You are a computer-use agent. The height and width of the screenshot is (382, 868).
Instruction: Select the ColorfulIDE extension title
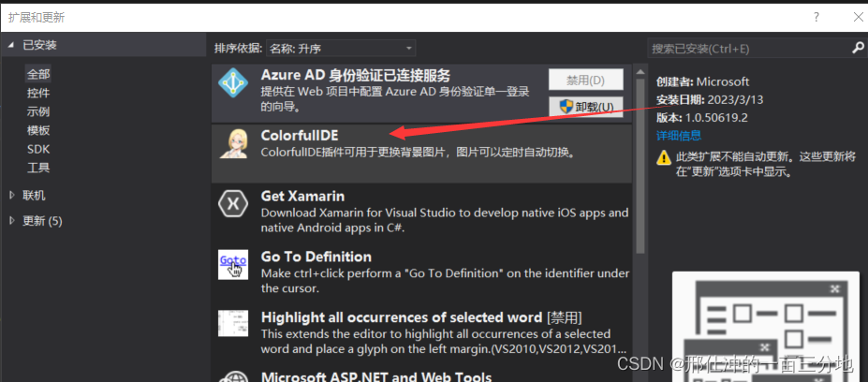click(300, 135)
